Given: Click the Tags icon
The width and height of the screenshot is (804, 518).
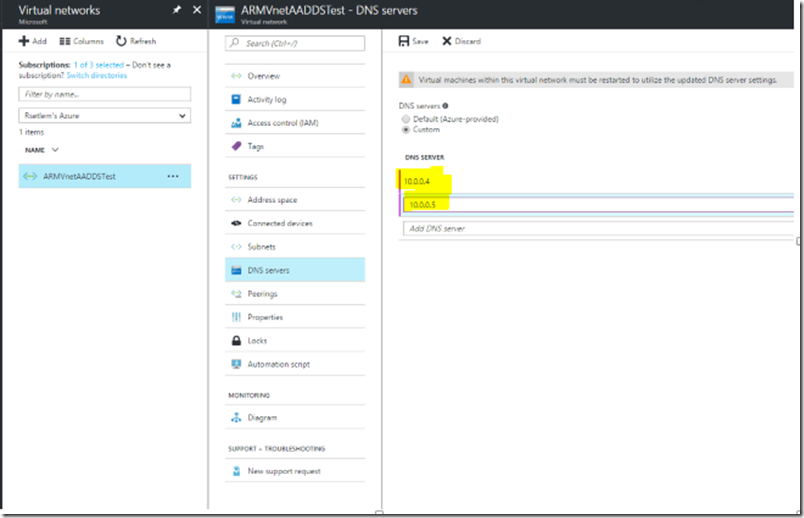Looking at the screenshot, I should point(236,146).
